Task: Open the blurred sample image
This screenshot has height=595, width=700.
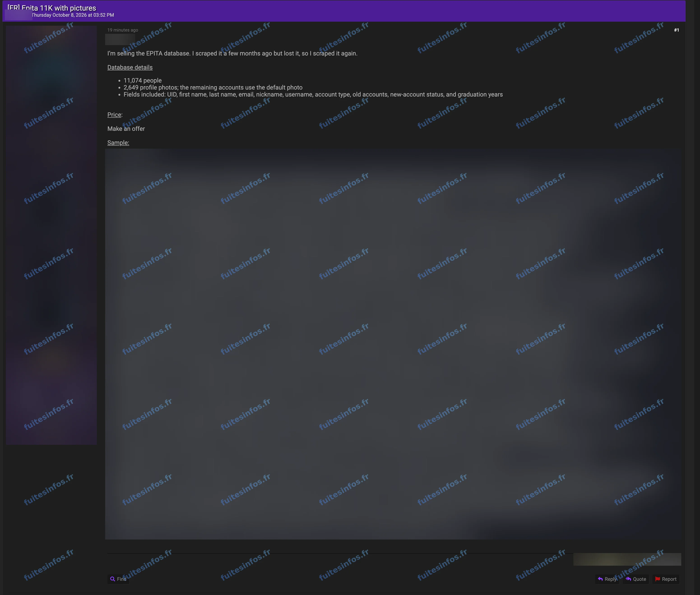Action: pyautogui.click(x=393, y=344)
